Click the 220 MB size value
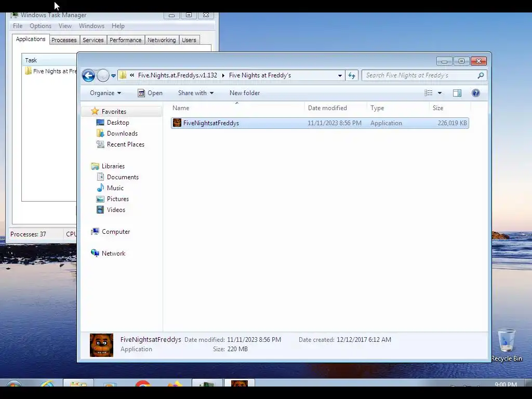This screenshot has width=532, height=399. (237, 349)
